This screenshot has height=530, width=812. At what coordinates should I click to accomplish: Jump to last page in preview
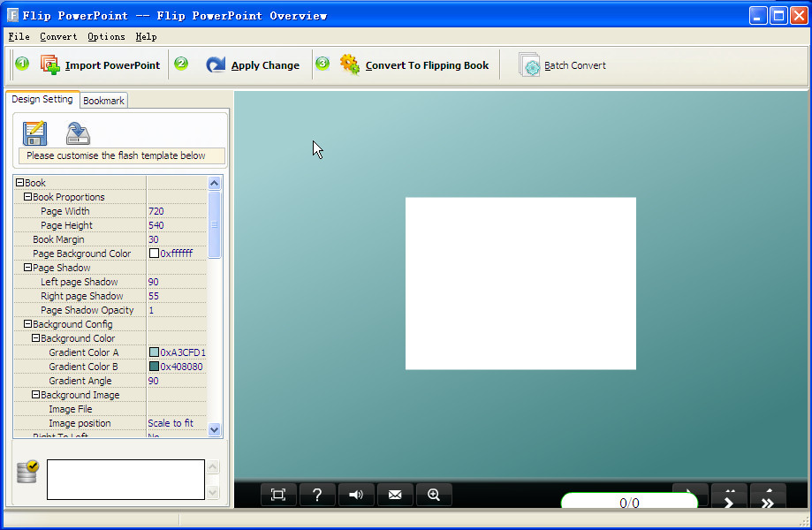768,496
